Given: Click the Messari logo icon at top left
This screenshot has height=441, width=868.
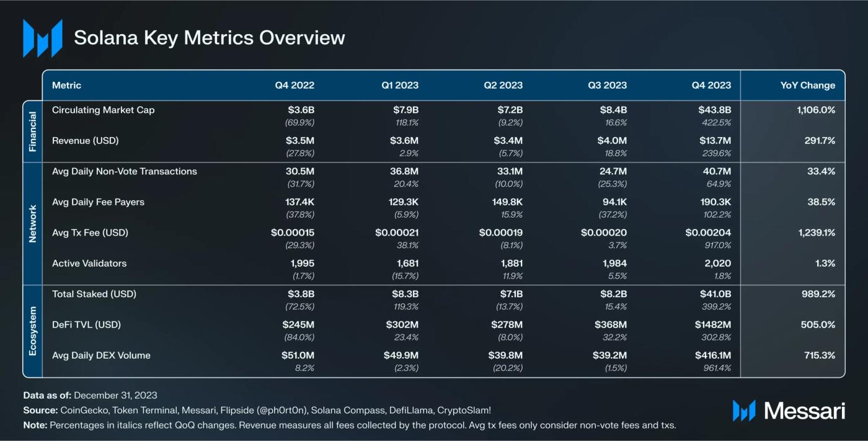Looking at the screenshot, I should pos(43,38).
